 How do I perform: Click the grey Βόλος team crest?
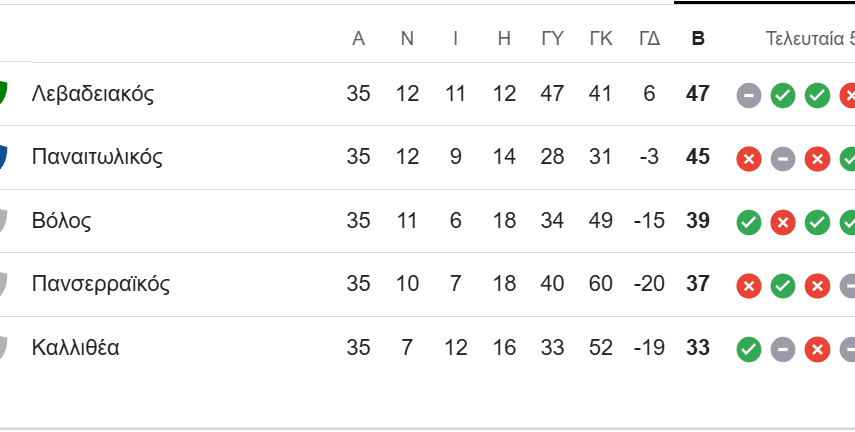click(3, 221)
